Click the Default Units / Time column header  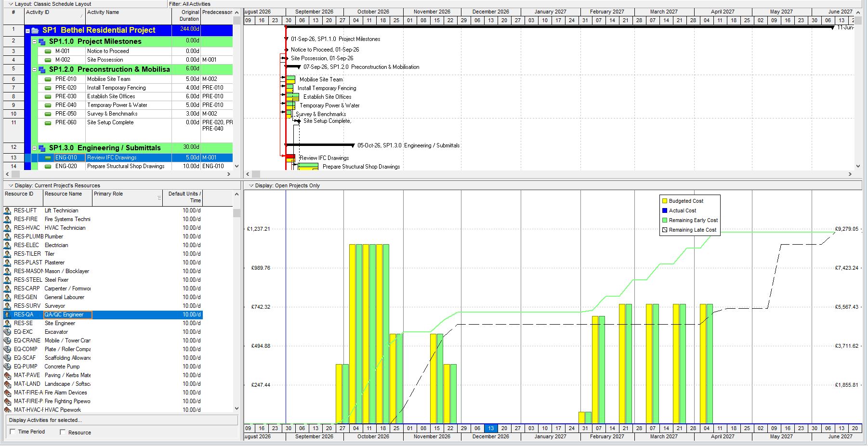point(183,198)
